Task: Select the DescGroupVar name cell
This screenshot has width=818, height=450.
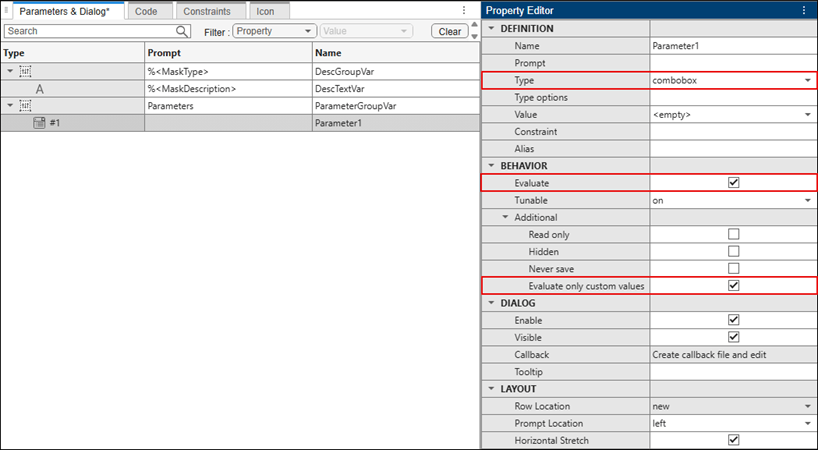Action: pos(396,71)
